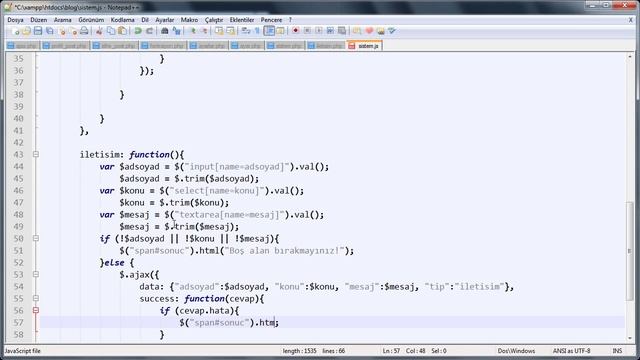This screenshot has width=640, height=360.
Task: Open the Görünüm menu
Action: tap(91, 20)
